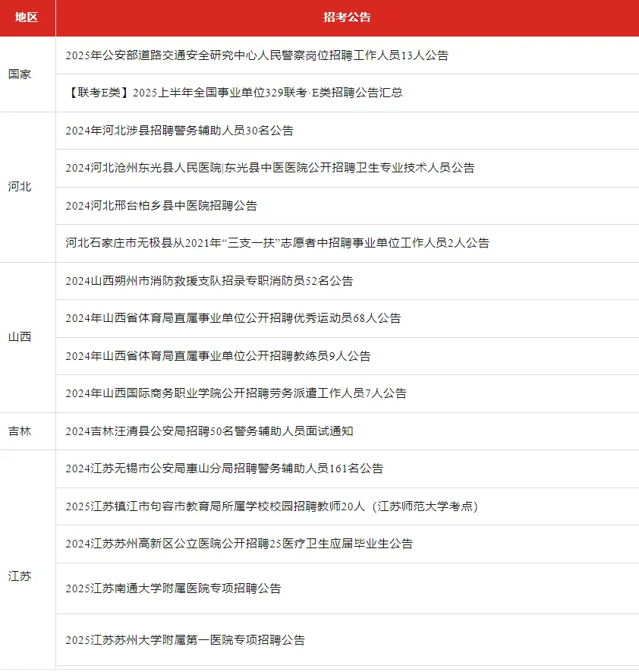Open the 江苏苏州高新区公立医院 recruitment announcement
The image size is (639, 672).
(x=241, y=544)
